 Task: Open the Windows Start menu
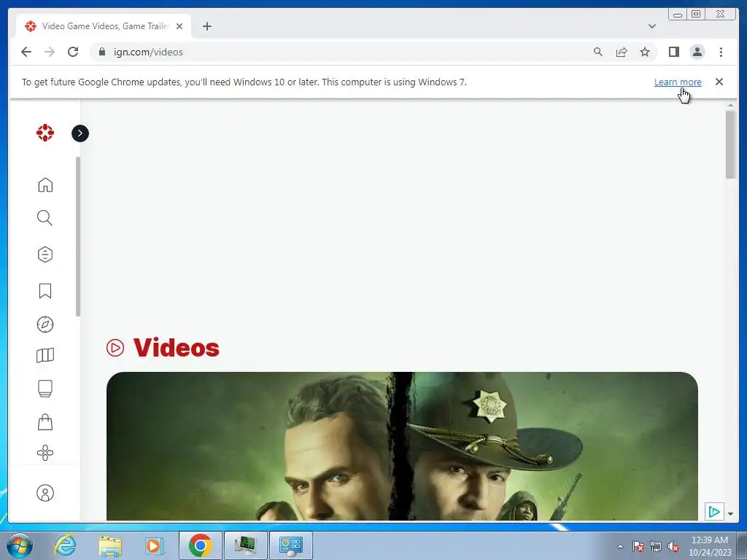(x=20, y=545)
